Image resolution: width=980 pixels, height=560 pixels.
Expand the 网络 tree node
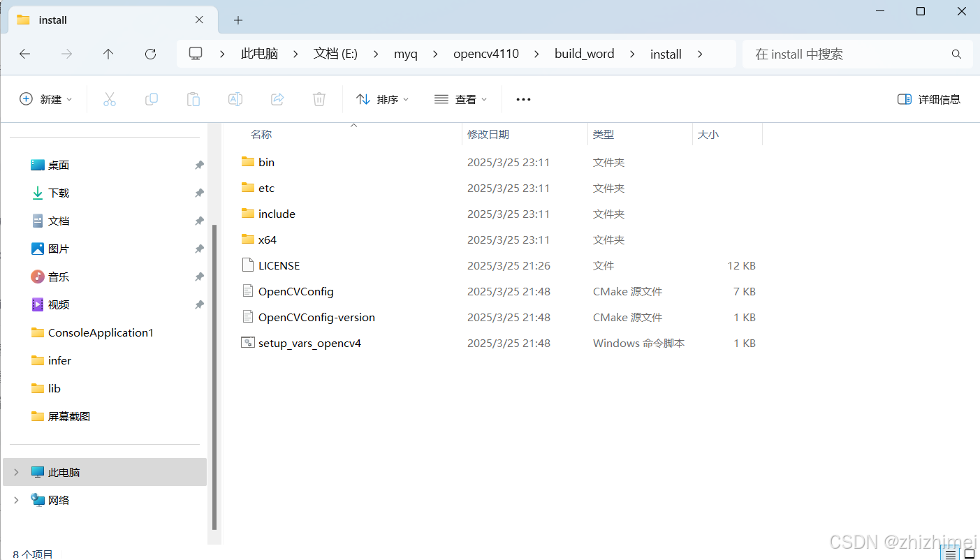(x=16, y=500)
